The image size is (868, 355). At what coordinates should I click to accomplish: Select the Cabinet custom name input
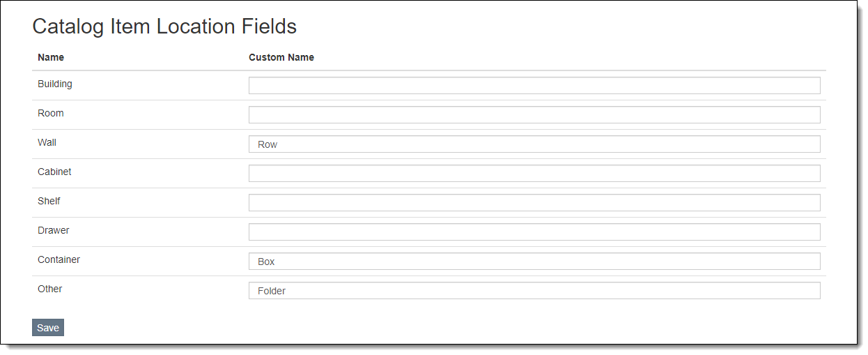coord(534,173)
